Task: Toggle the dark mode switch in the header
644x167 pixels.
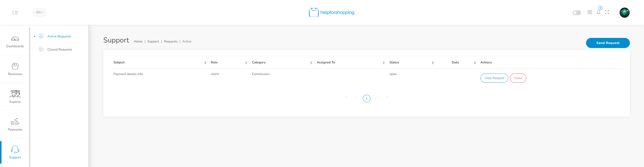Action: pyautogui.click(x=576, y=13)
